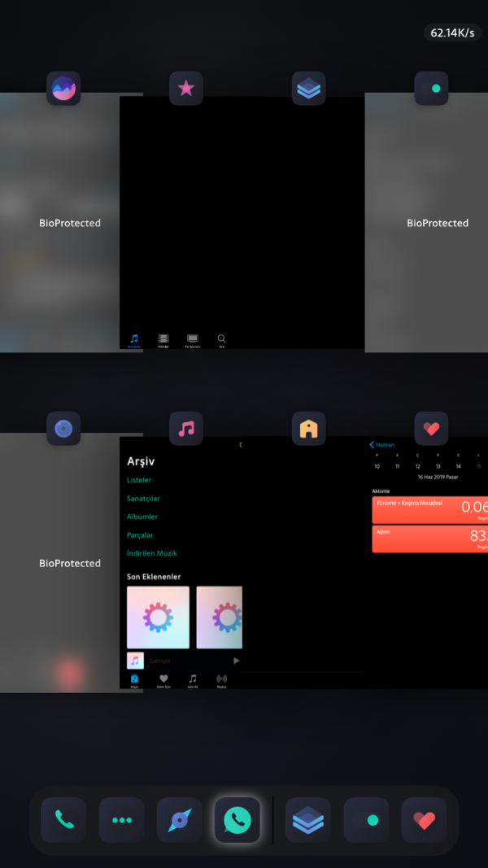This screenshot has height=868, width=488.
Task: Open the Adım steps card
Action: click(x=430, y=539)
